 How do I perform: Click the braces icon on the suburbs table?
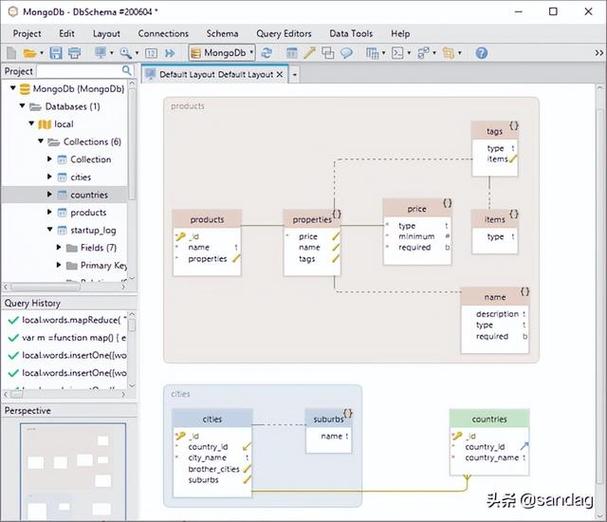pos(348,413)
